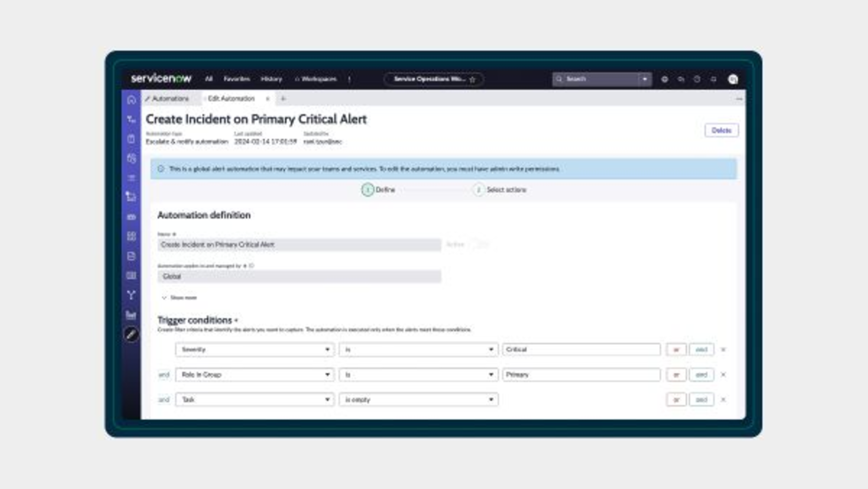Open the Role In Group field dropdown
Image resolution: width=868 pixels, height=489 pixels.
(x=254, y=375)
